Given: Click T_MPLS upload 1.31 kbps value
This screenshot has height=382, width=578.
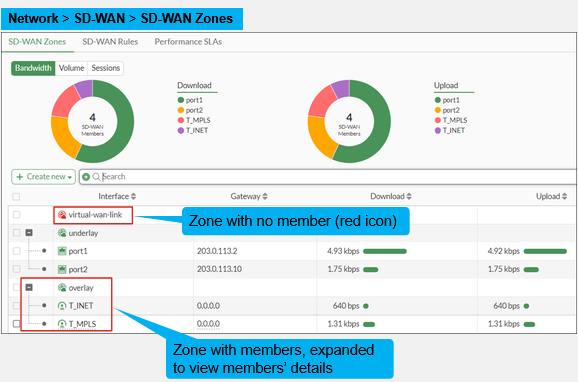Looking at the screenshot, I should 504,324.
